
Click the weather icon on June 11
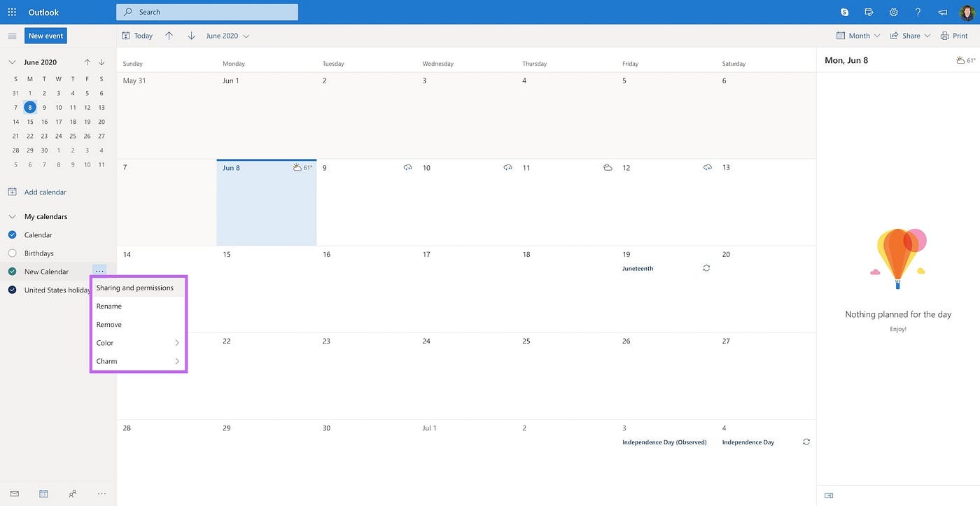pos(608,167)
